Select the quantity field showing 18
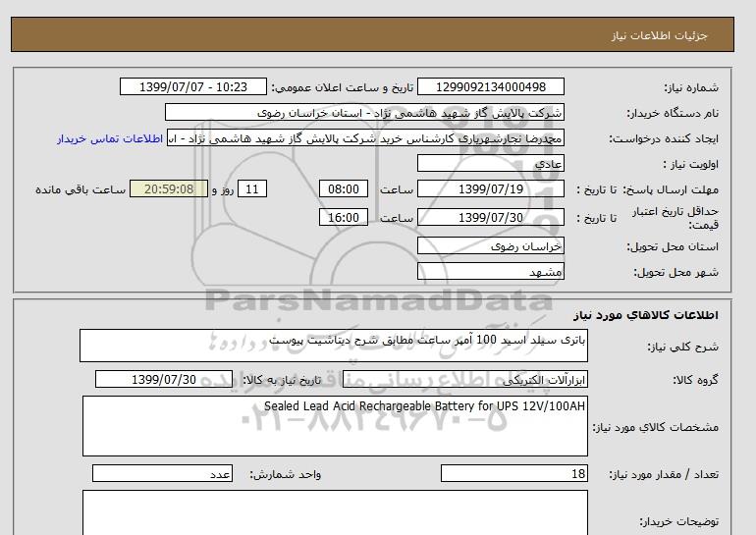The width and height of the screenshot is (756, 535). (x=514, y=475)
